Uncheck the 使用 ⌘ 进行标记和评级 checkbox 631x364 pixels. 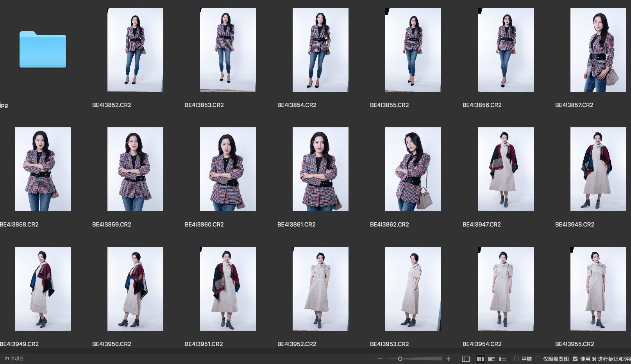575,359
